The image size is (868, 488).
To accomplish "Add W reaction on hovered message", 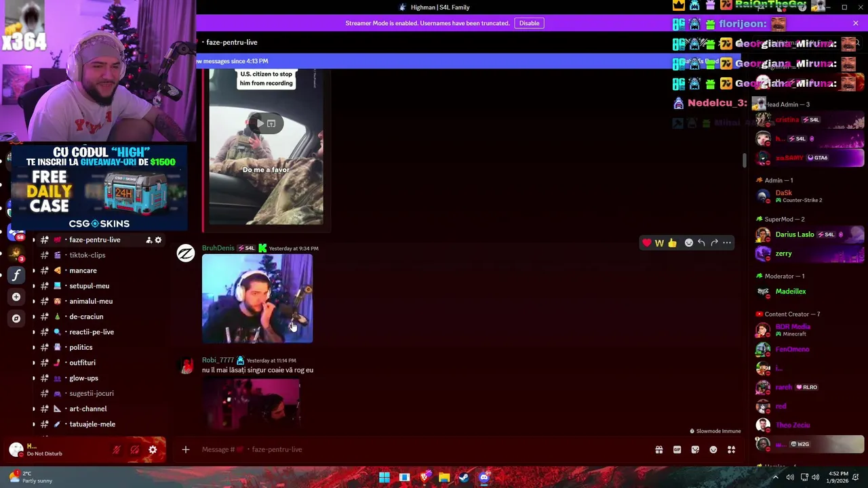I will click(x=659, y=243).
